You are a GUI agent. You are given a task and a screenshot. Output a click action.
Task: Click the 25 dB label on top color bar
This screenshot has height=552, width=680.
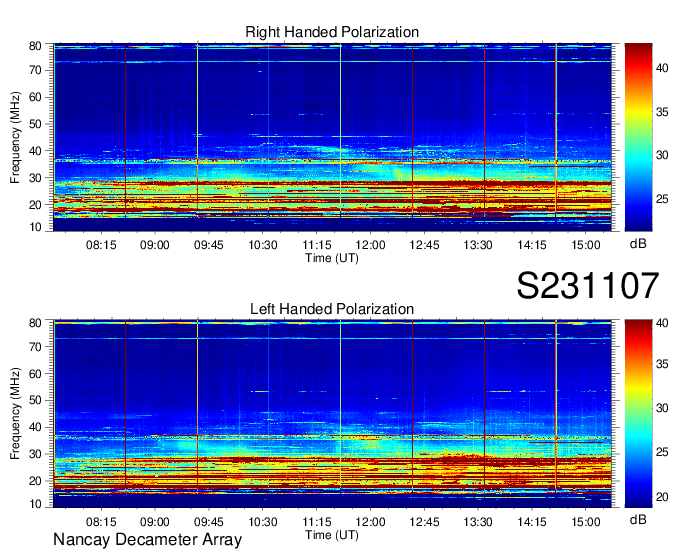tap(662, 199)
